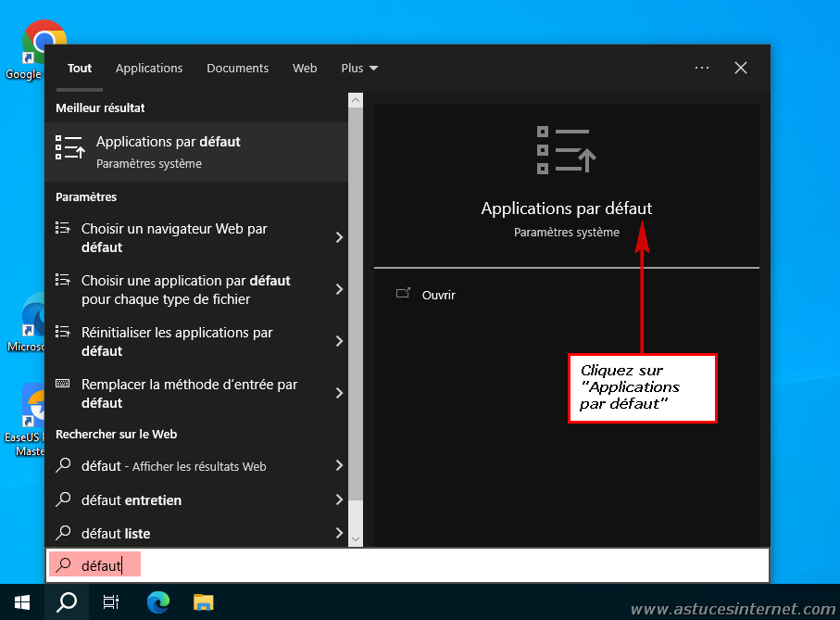The height and width of the screenshot is (620, 840).
Task: Click in the search box containing défaut
Action: (407, 564)
